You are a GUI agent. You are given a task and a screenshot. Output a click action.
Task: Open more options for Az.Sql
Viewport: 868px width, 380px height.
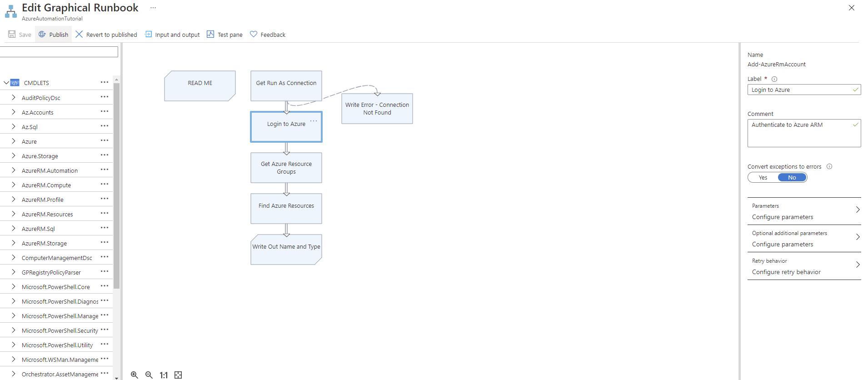105,126
